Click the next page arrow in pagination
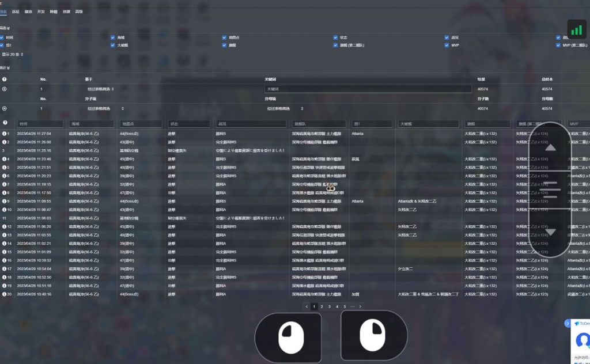The image size is (590, 364). (x=360, y=306)
